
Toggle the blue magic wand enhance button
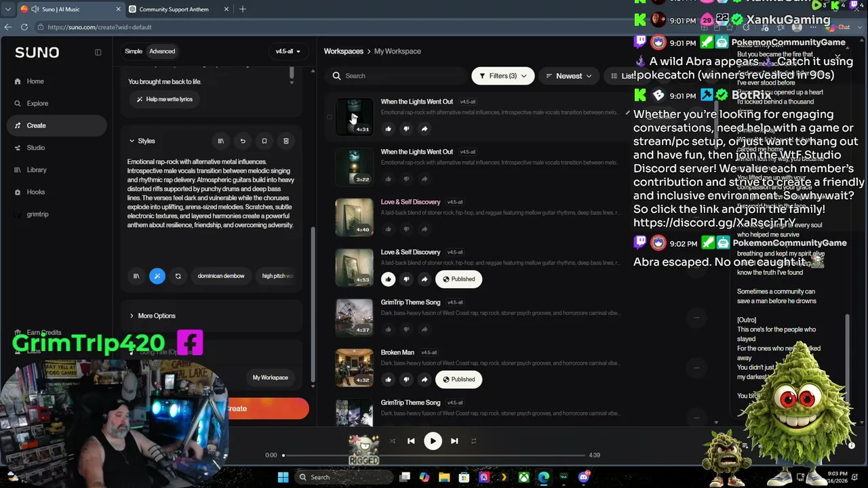(x=157, y=276)
